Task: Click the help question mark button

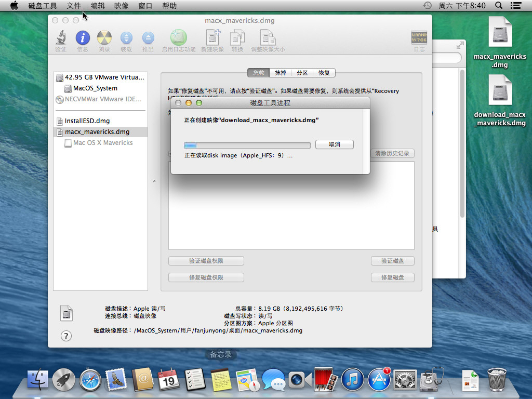Action: coord(66,336)
